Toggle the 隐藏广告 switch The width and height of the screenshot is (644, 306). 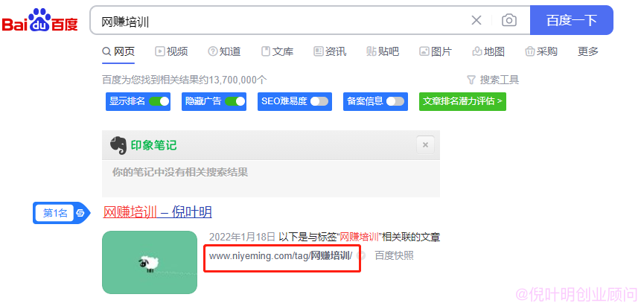click(235, 101)
